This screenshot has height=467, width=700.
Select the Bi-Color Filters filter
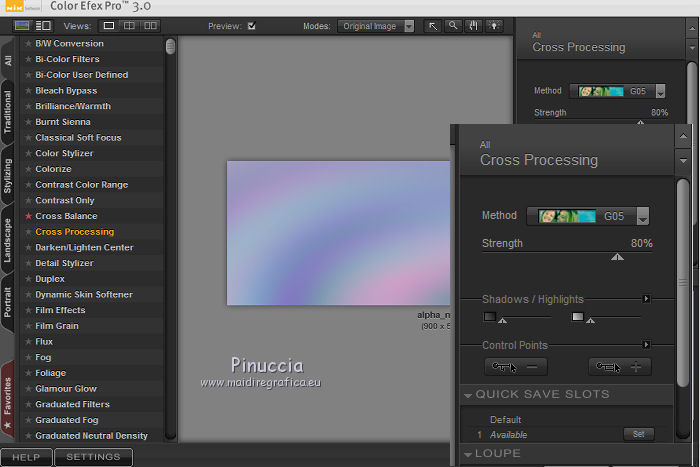[67, 59]
